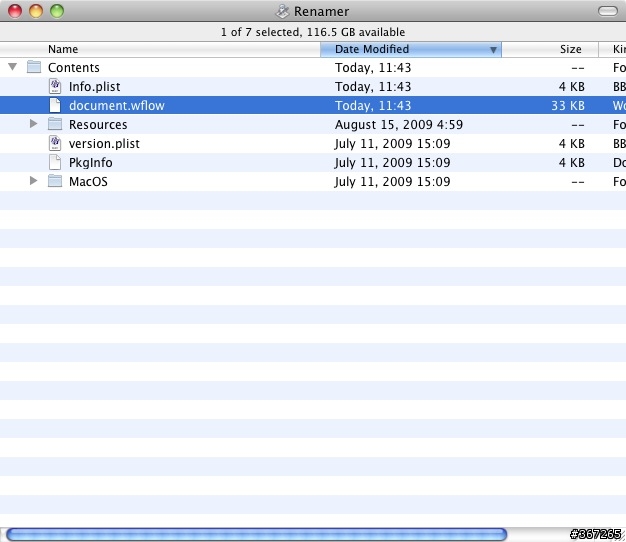Select the Info.plist file name

[x=95, y=87]
